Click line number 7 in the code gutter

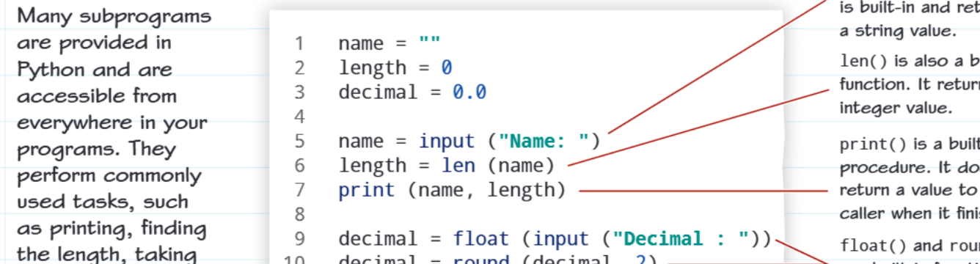point(299,191)
